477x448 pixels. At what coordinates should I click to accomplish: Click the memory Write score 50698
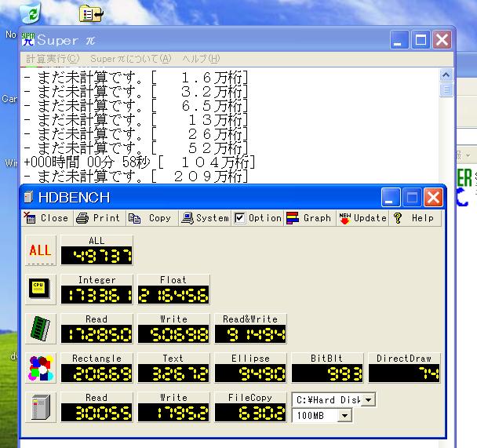pyautogui.click(x=173, y=333)
